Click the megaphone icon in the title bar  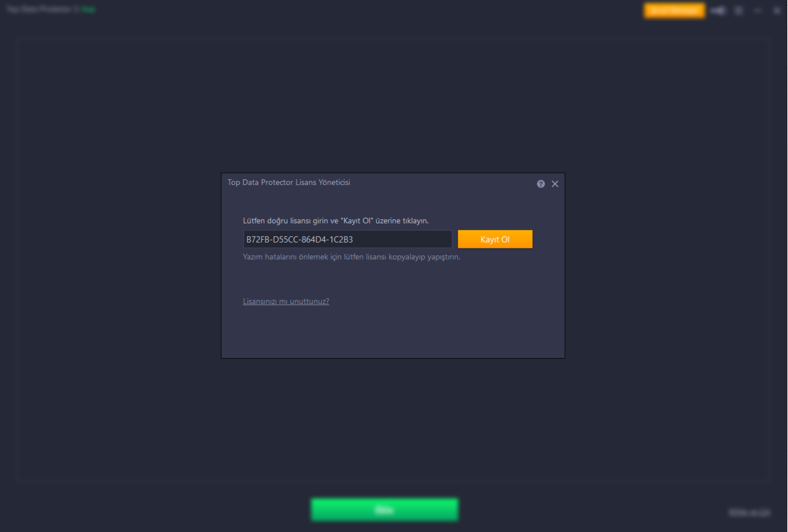(718, 10)
